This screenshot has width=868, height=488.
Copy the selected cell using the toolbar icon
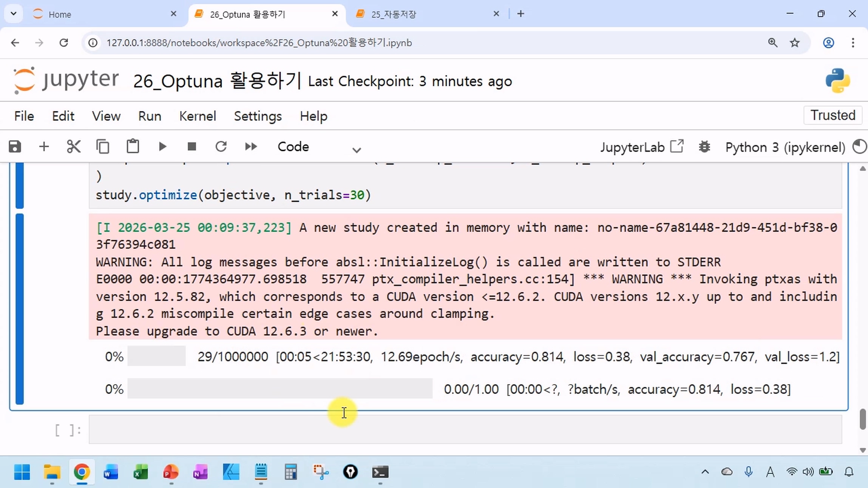[103, 147]
